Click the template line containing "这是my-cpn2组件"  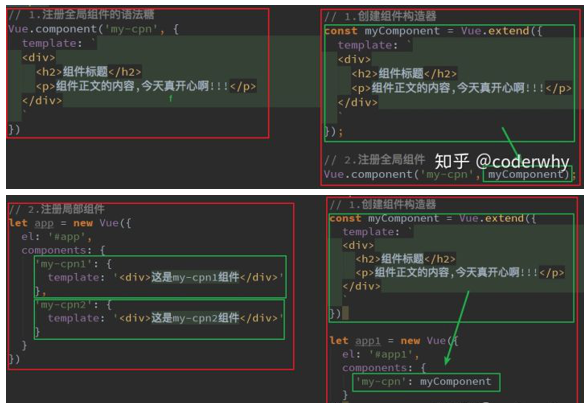point(166,318)
